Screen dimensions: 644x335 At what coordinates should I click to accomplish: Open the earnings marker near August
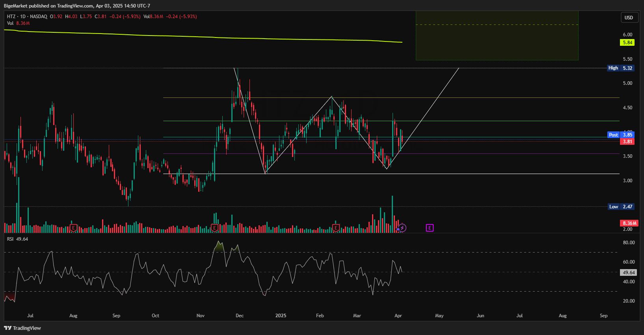[x=73, y=228]
